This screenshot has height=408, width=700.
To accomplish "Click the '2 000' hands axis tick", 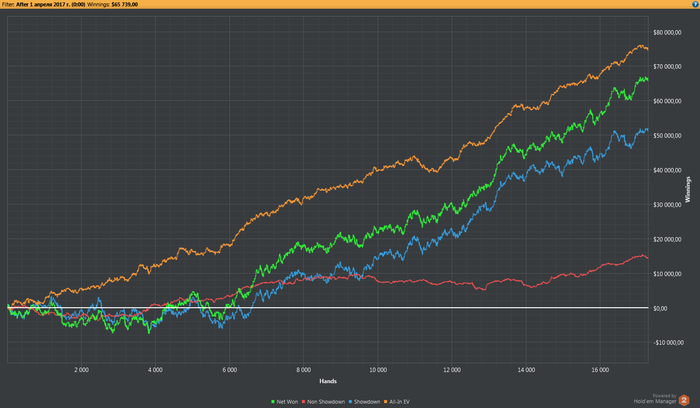I will pos(81,370).
